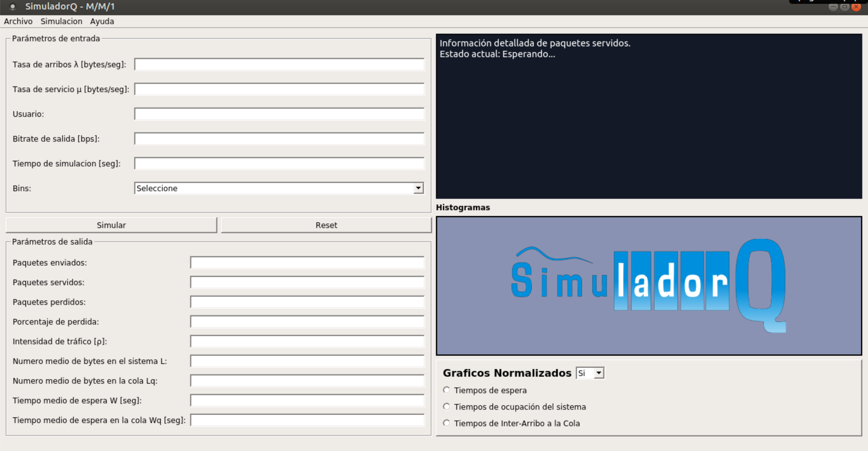Click the SimuladorQ logo image

tap(649, 286)
